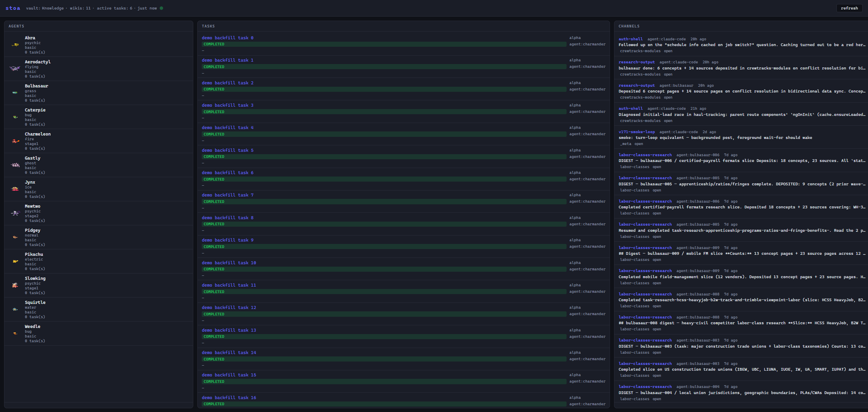868x412 pixels.
Task: Click 'active tasks: 6' in the header
Action: tap(115, 8)
